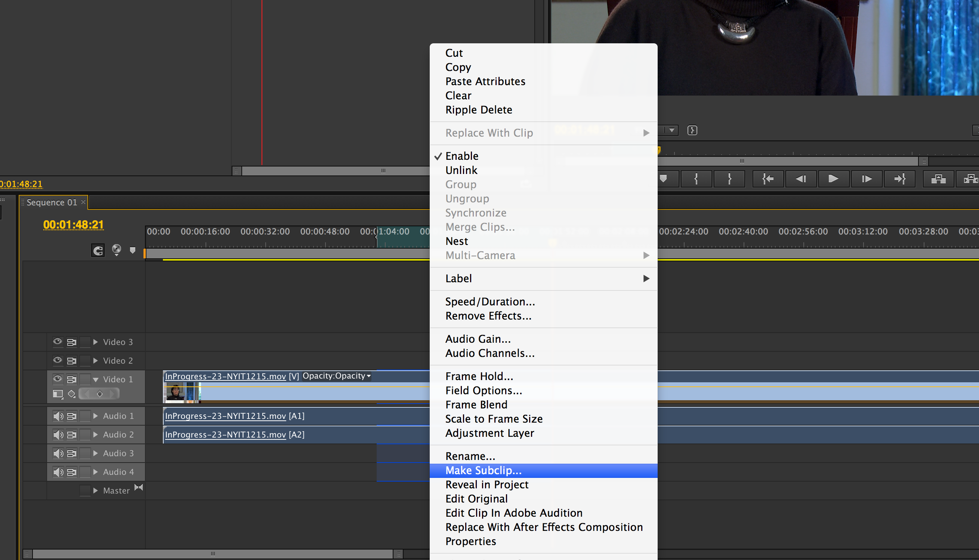Toggle track lock box on Video 2
The image size is (979, 560).
[x=85, y=360]
